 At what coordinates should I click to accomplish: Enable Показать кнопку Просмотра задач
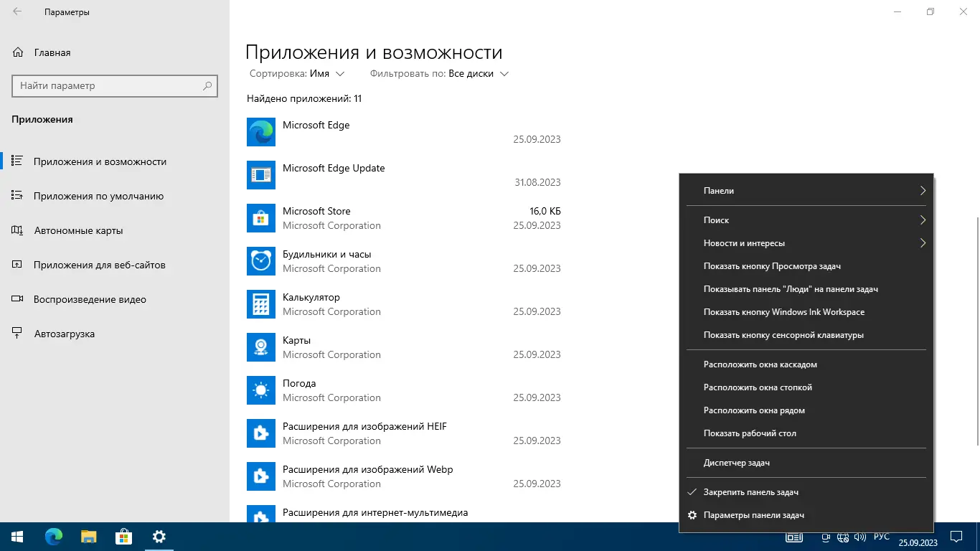coord(771,265)
